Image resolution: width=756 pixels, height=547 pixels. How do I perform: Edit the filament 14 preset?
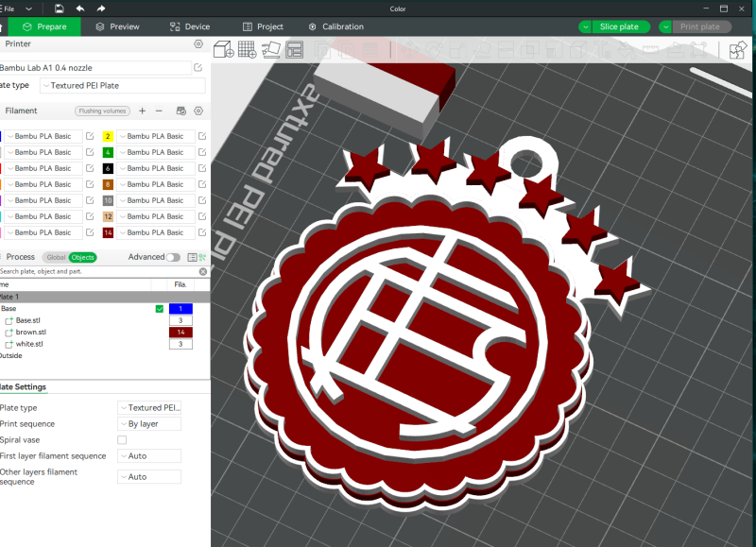click(202, 232)
